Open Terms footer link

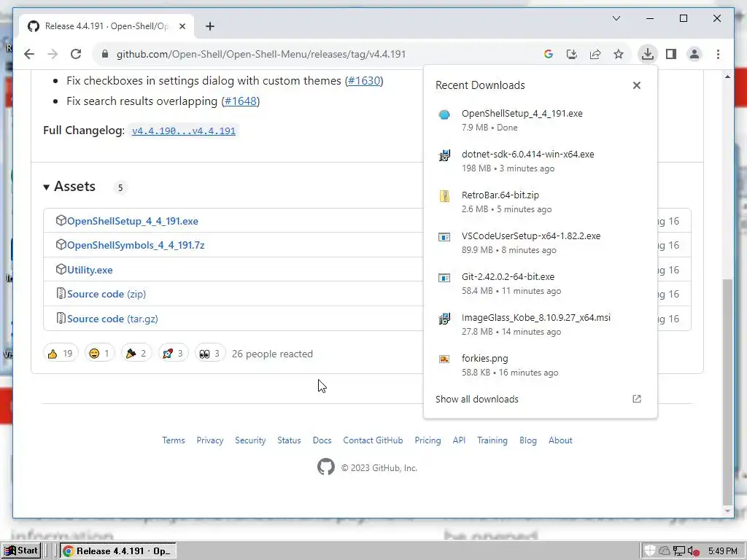pos(174,440)
